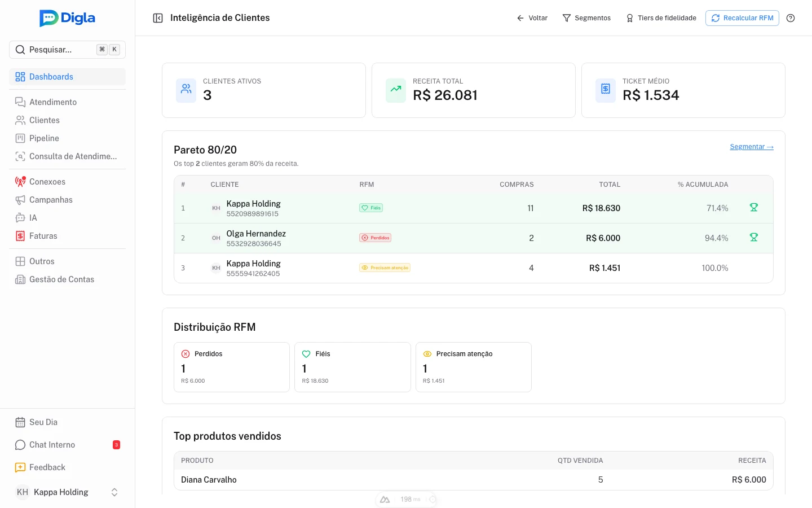Select the Fiéis RFM distribution card
Image resolution: width=812 pixels, height=508 pixels.
(x=352, y=367)
